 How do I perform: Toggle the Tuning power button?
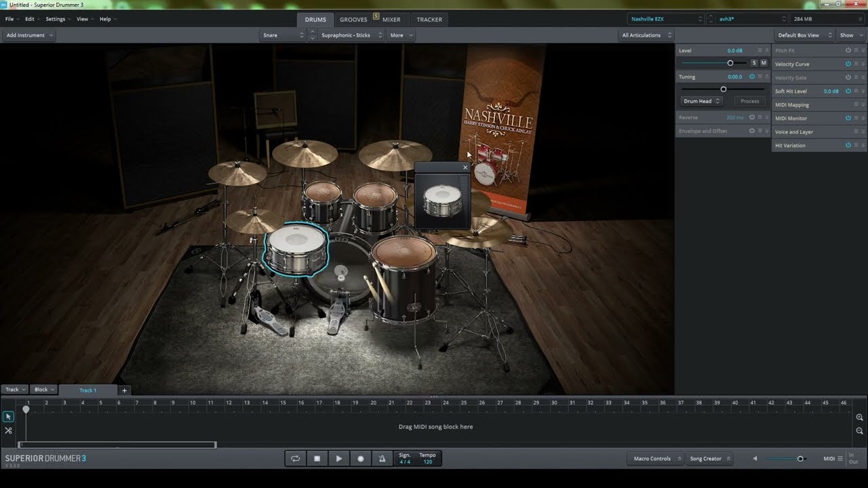751,77
